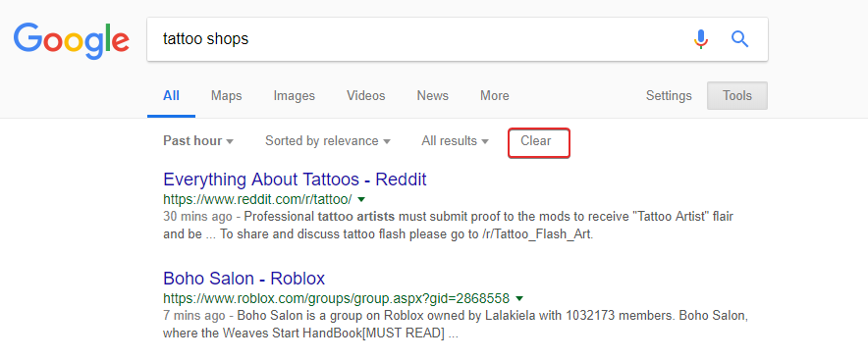The height and width of the screenshot is (360, 868).
Task: Open the More search categories menu
Action: pos(494,96)
